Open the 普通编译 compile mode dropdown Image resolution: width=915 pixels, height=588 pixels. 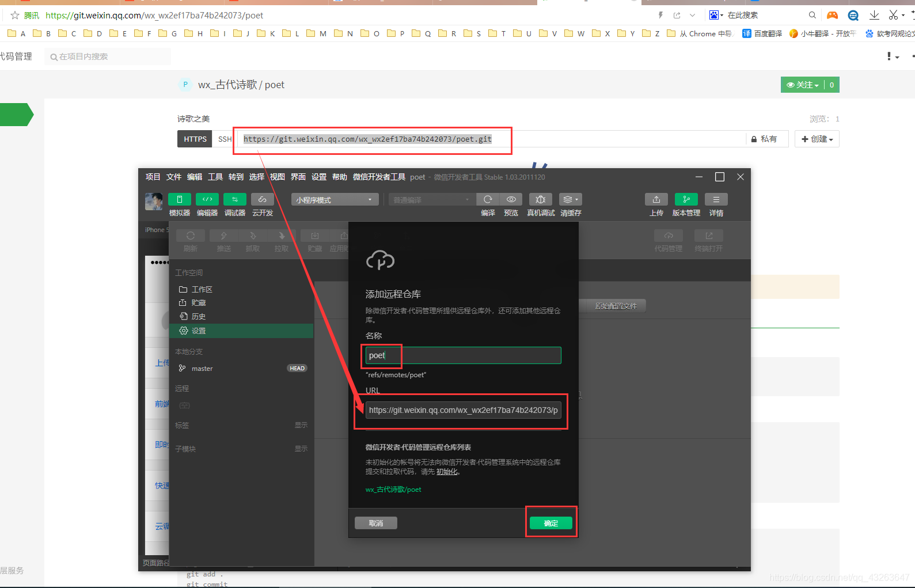click(x=431, y=200)
